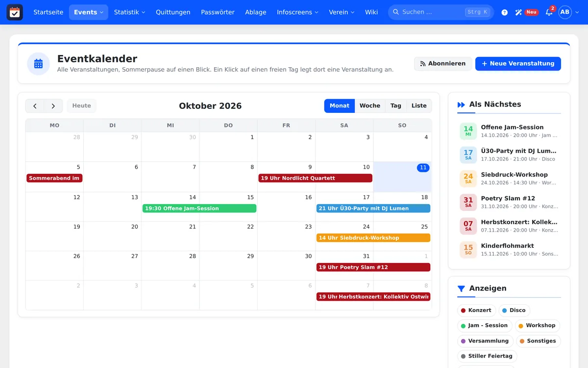The image size is (588, 368).
Task: Click the 24 SA date badge
Action: click(x=468, y=179)
